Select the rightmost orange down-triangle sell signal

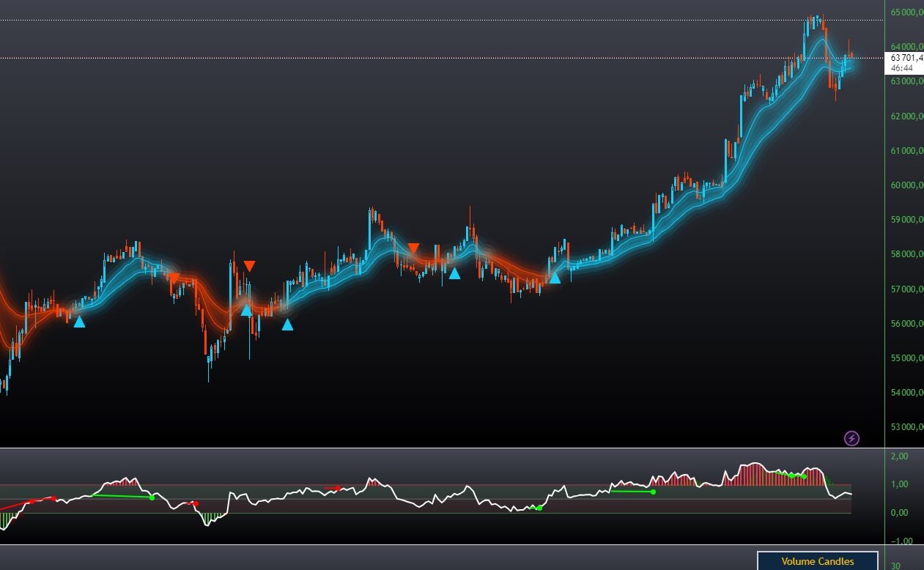tap(413, 248)
